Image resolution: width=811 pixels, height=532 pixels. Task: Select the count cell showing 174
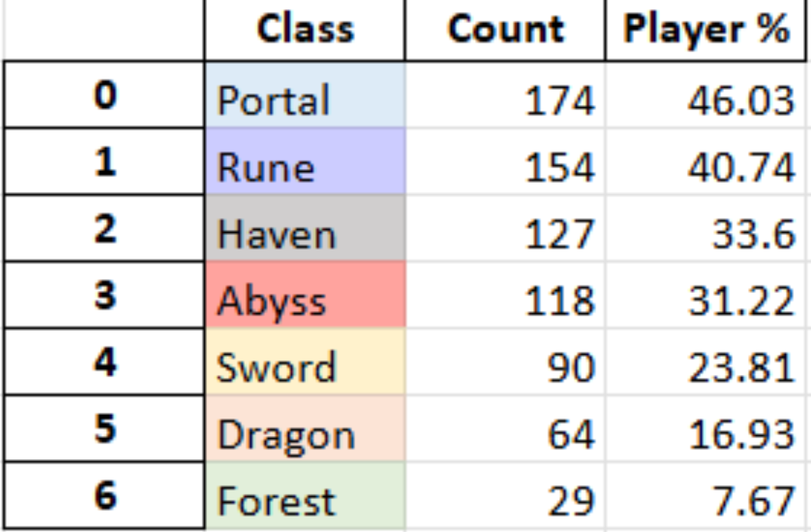(x=505, y=95)
